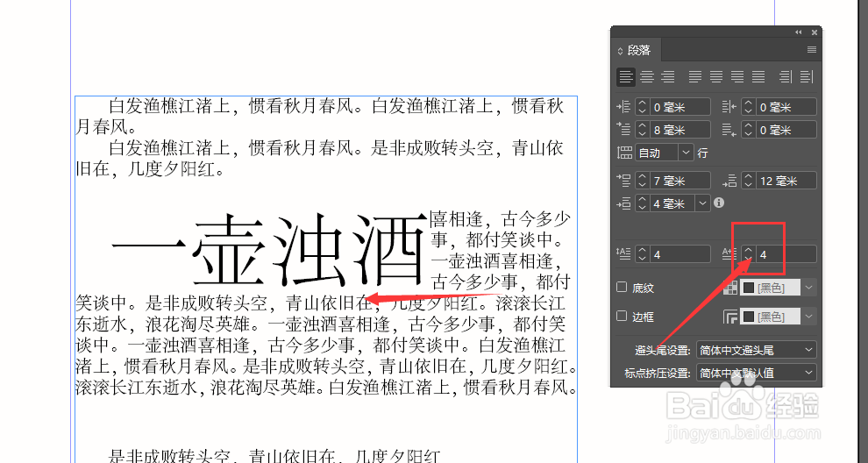Click first line indent 8 毫米 stepper
Viewport: 868px width, 463px height.
tap(642, 130)
